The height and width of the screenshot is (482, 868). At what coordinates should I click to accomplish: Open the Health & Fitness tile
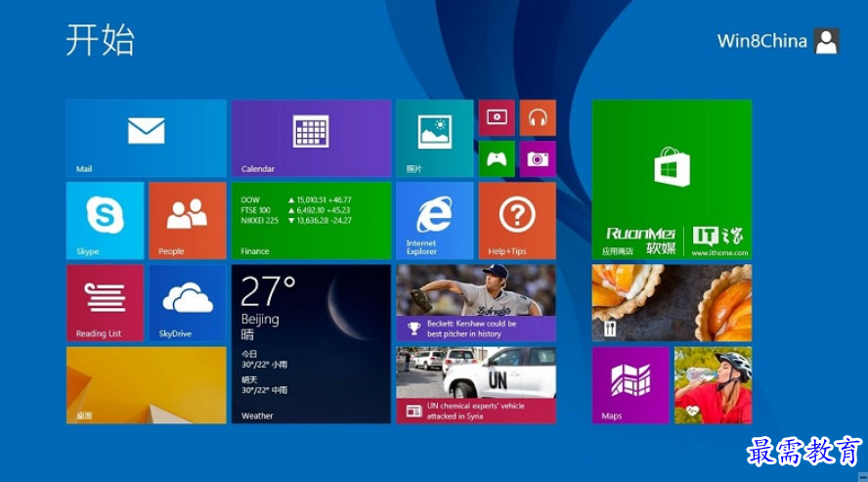pos(713,385)
